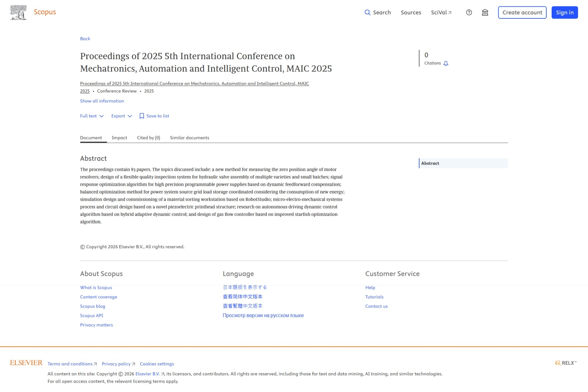The height and width of the screenshot is (392, 588).
Task: Open SciVal from the top navigation
Action: pyautogui.click(x=441, y=12)
